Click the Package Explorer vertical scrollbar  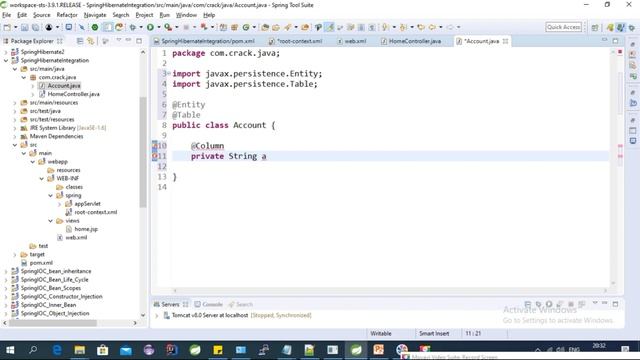click(x=143, y=151)
